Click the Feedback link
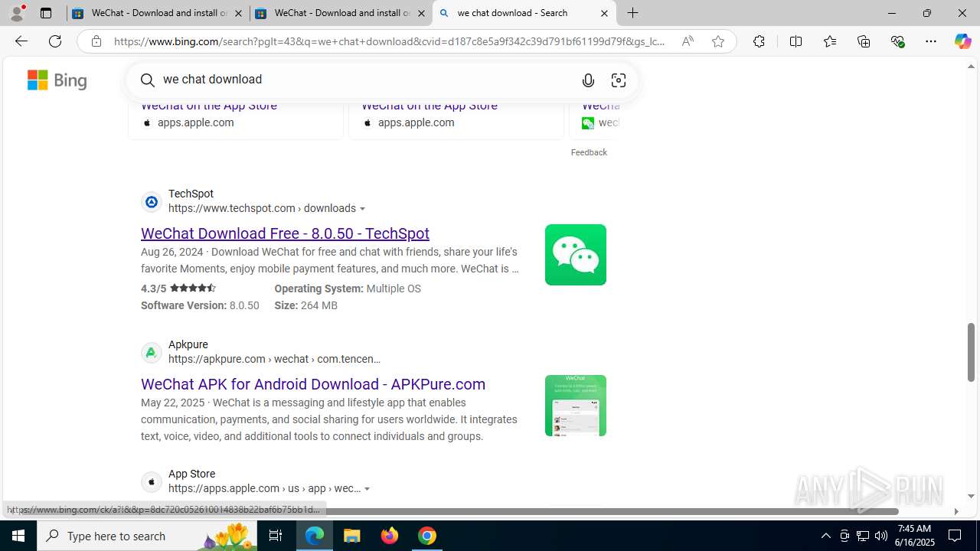 pyautogui.click(x=589, y=152)
